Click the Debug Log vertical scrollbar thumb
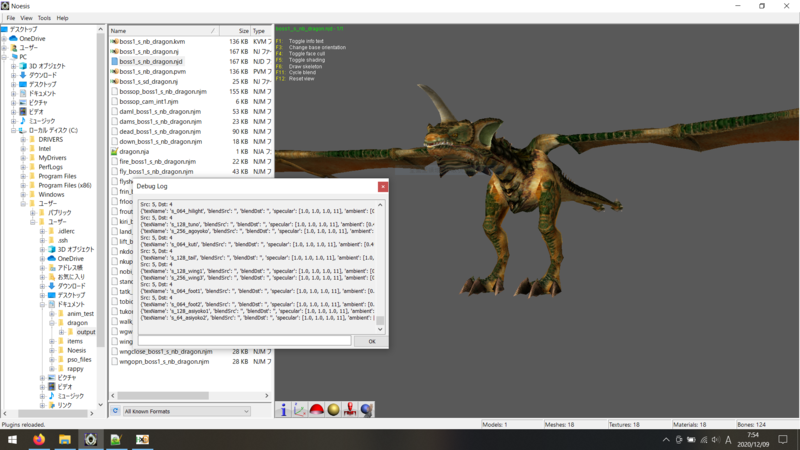The image size is (800, 450). 380,320
